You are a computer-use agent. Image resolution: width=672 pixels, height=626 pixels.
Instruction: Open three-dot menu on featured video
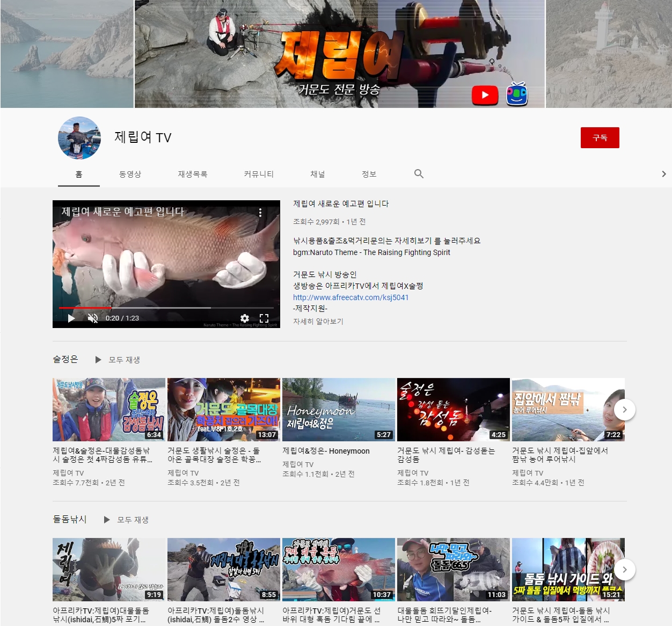click(x=260, y=213)
